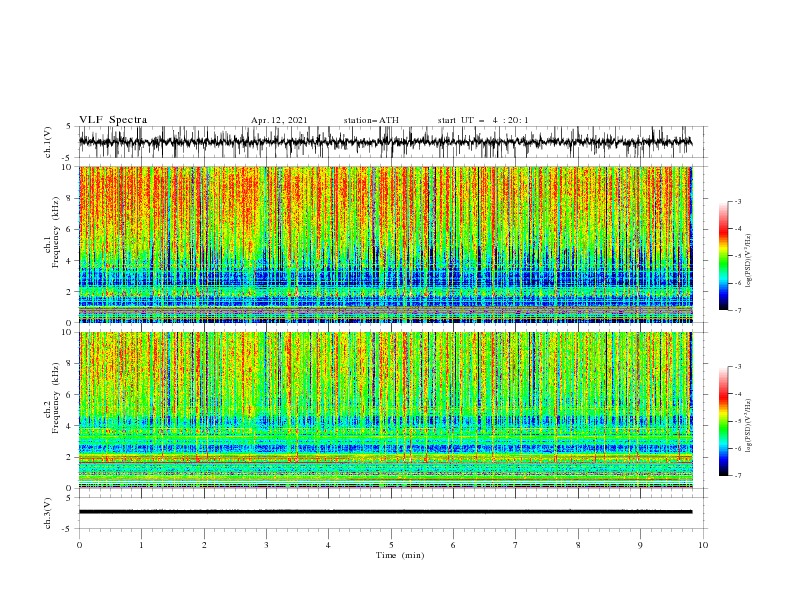Image resolution: width=792 pixels, height=612 pixels.
Task: Click time axis tick label "4"
Action: tap(328, 545)
